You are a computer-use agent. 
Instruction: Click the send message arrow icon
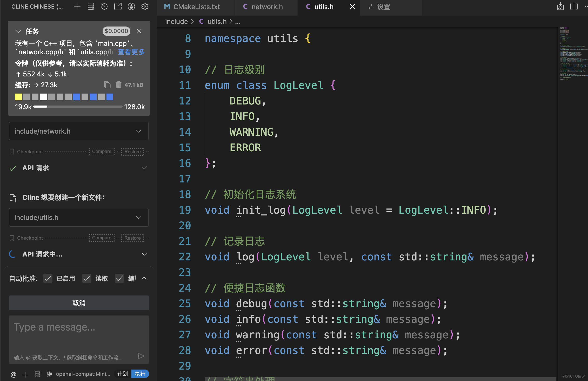coord(141,356)
